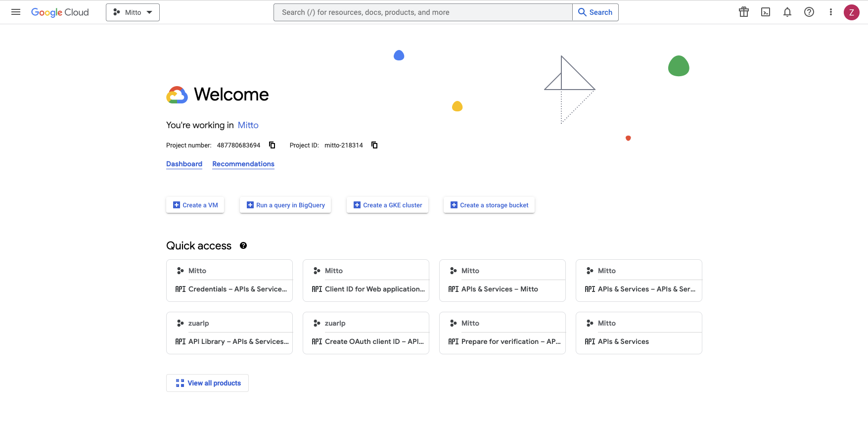The image size is (868, 431).
Task: Open the notifications bell
Action: 787,12
